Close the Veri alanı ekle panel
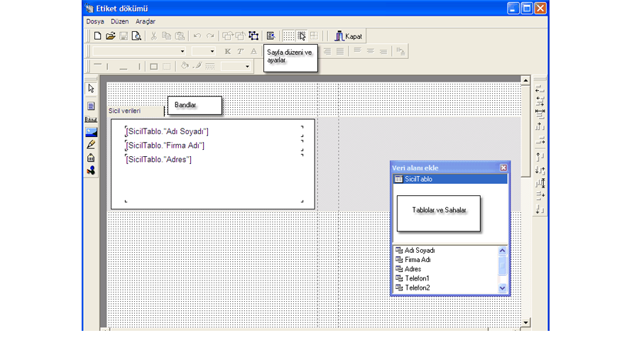This screenshot has height=350, width=644. [x=503, y=168]
